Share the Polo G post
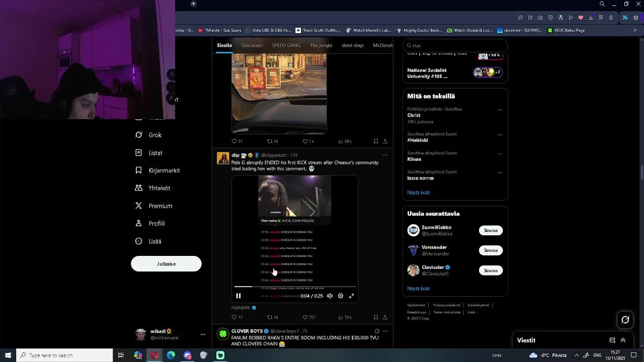Screen dimensions: 644x362 (385, 317)
